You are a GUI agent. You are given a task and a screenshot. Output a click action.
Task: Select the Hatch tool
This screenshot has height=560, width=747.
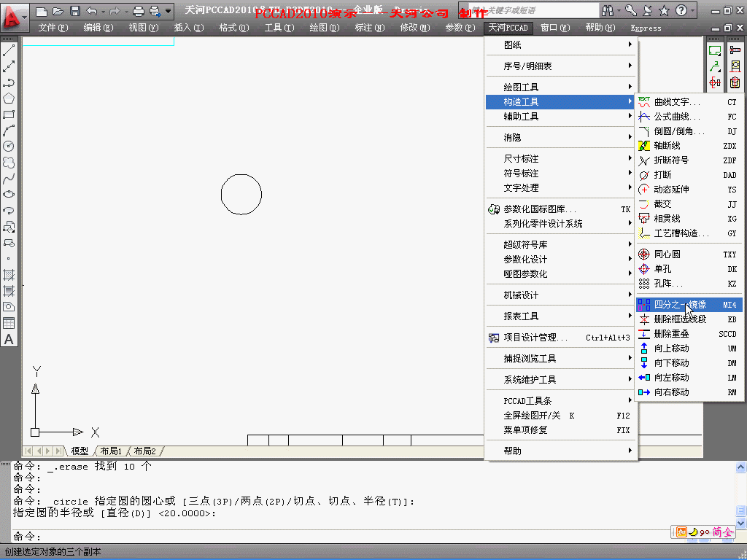[9, 275]
